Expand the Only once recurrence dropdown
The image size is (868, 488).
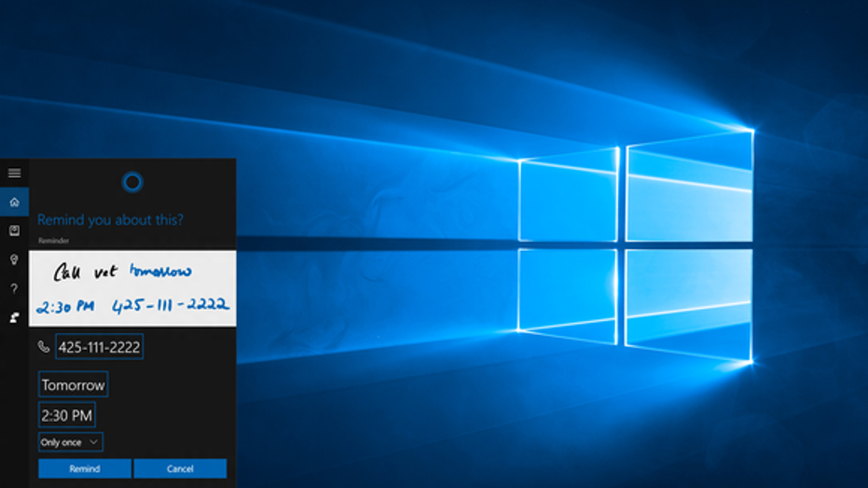coord(70,442)
